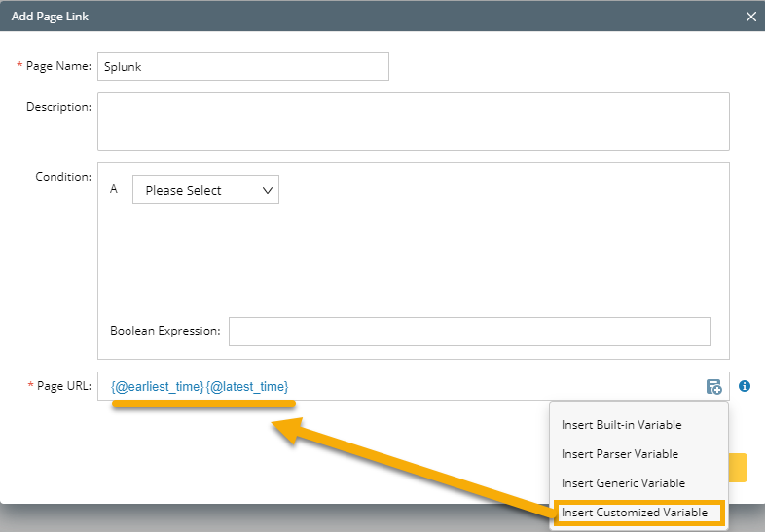
Task: Click empty area of Page URL field
Action: click(487, 387)
